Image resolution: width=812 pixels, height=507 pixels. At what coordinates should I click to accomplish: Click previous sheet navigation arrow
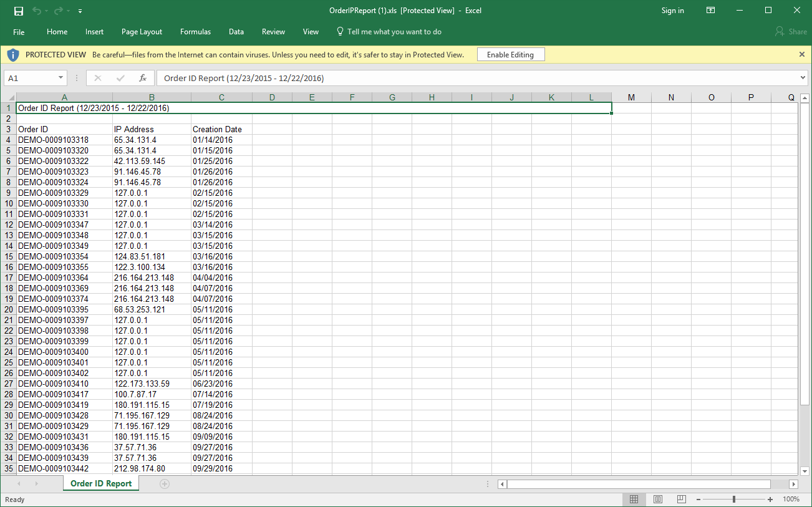[x=19, y=484]
